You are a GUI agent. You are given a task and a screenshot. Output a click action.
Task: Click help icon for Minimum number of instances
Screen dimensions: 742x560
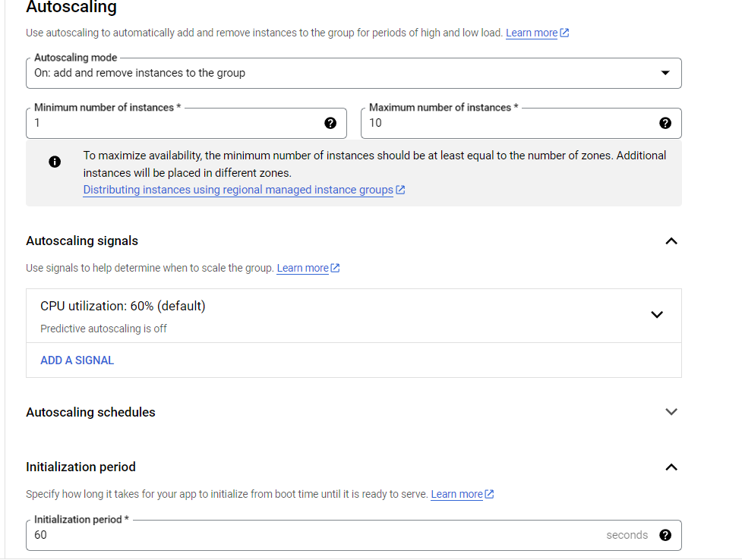pos(330,123)
